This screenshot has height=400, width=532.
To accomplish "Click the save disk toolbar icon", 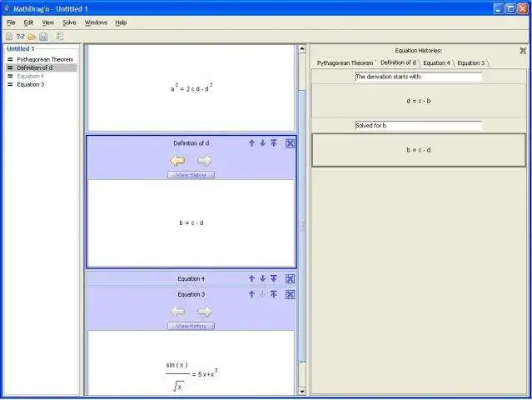I will pyautogui.click(x=43, y=37).
